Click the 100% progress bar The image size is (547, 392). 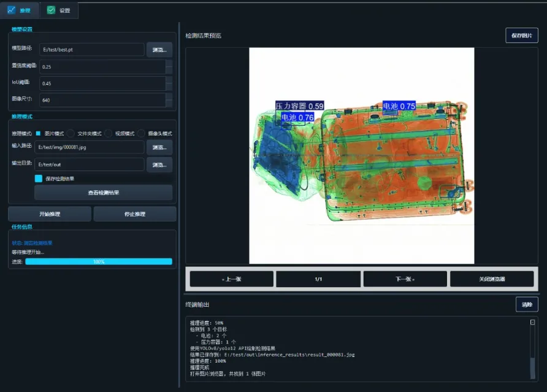99,261
